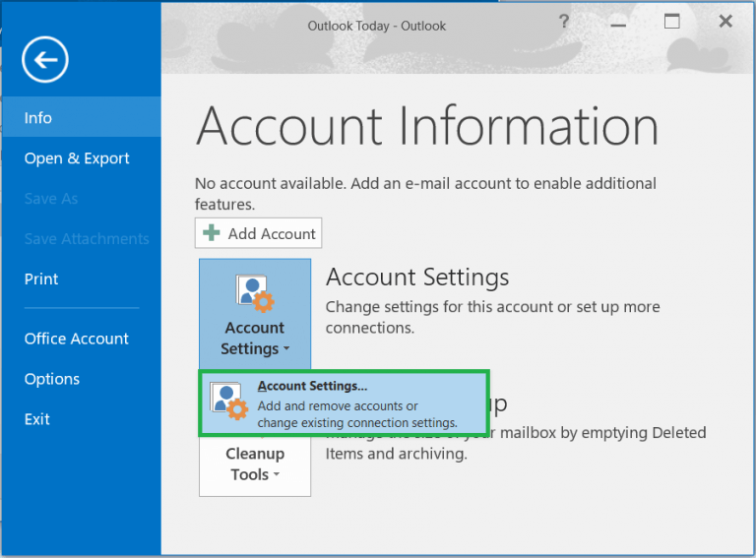756x558 pixels.
Task: Expand the Cleanup Tools dropdown
Action: coord(255,465)
